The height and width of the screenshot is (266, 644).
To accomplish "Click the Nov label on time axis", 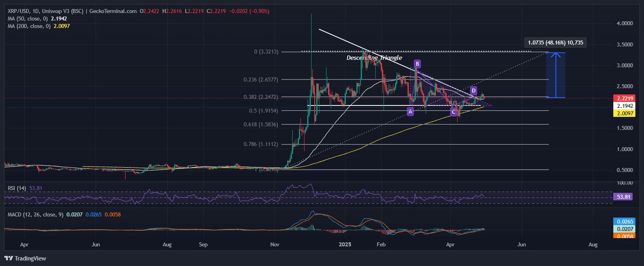I will pos(275,244).
